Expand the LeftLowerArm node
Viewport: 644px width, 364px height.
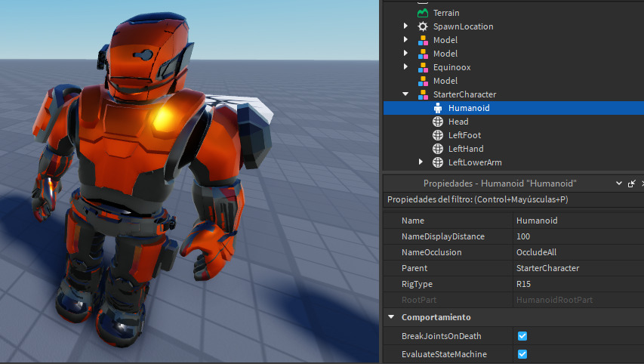tap(421, 162)
